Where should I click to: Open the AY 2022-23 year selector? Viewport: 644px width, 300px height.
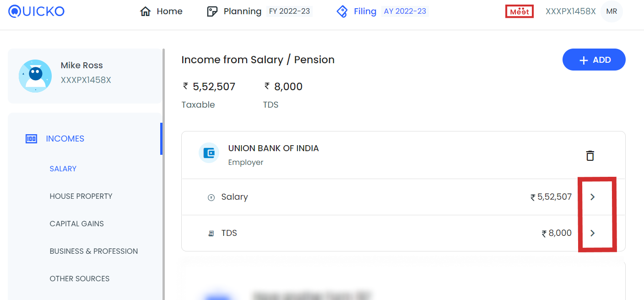(x=405, y=11)
